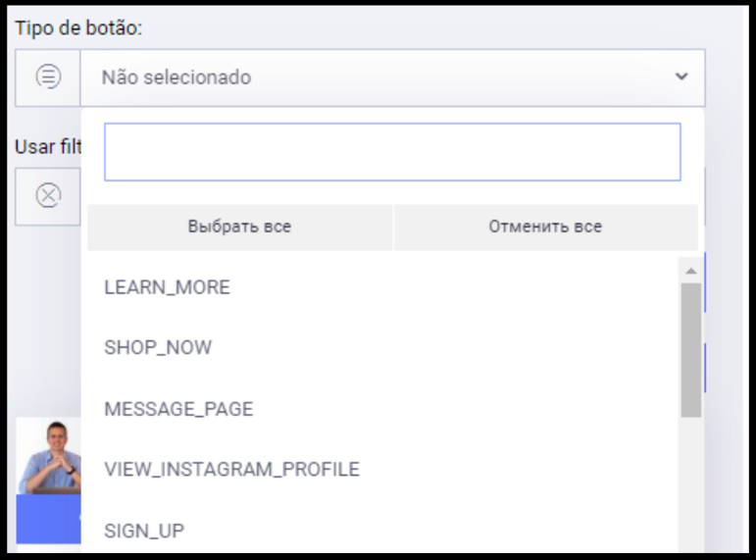Click the option list scrollbar thumb
The image size is (756, 560).
click(691, 350)
